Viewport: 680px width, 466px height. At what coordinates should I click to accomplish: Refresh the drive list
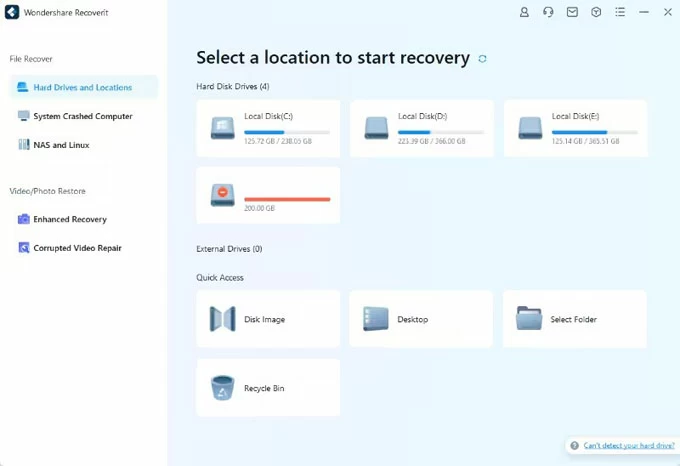(x=482, y=59)
